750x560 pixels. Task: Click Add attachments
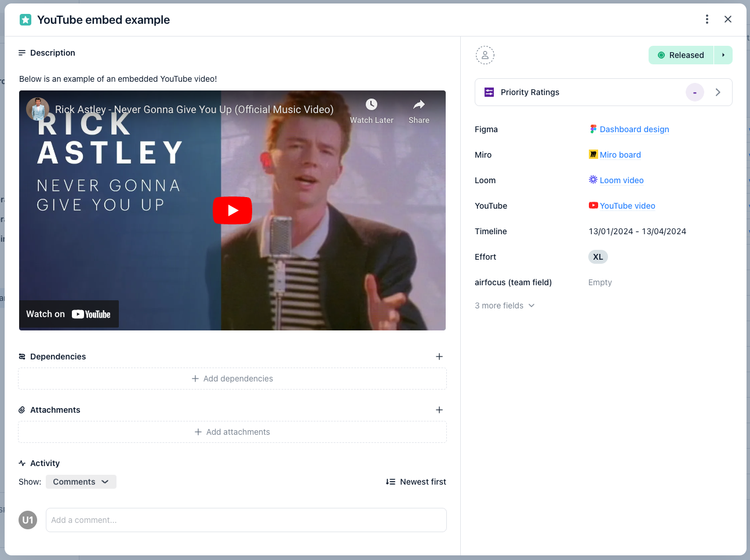(232, 432)
